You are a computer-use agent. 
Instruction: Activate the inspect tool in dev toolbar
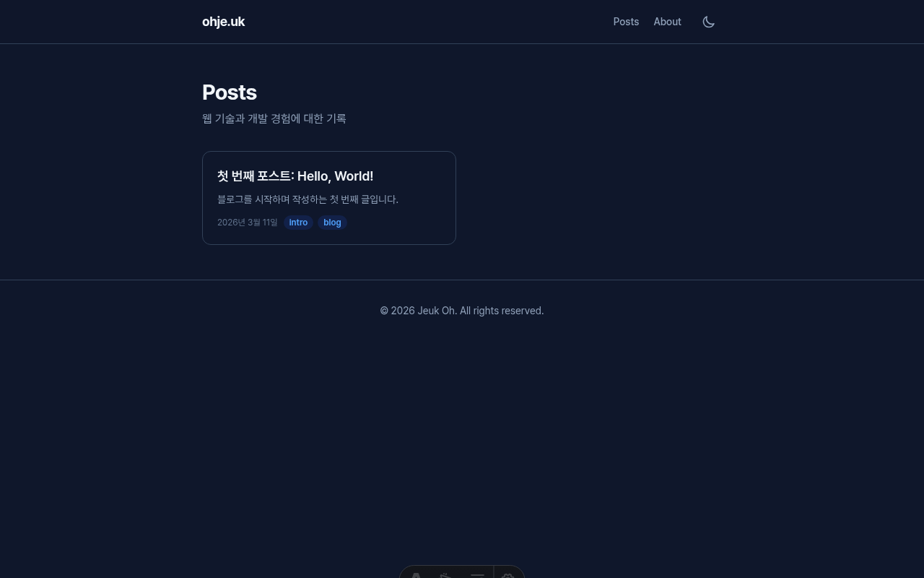pos(447,575)
